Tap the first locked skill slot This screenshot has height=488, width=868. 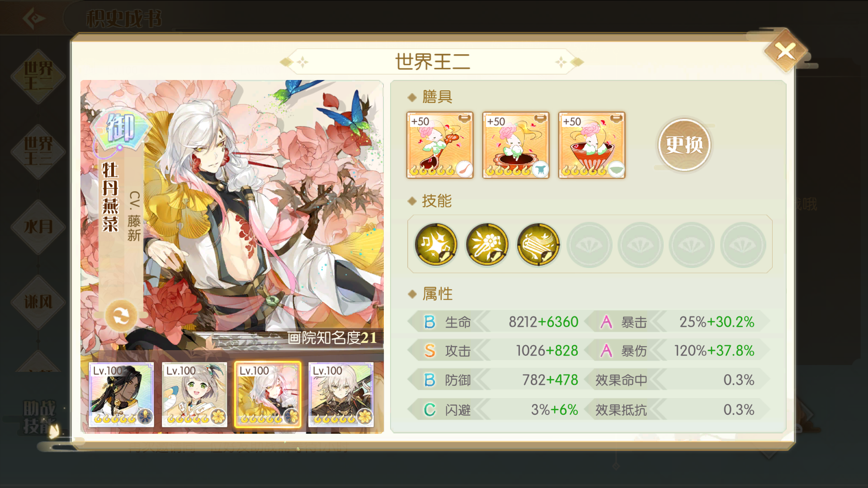click(589, 245)
